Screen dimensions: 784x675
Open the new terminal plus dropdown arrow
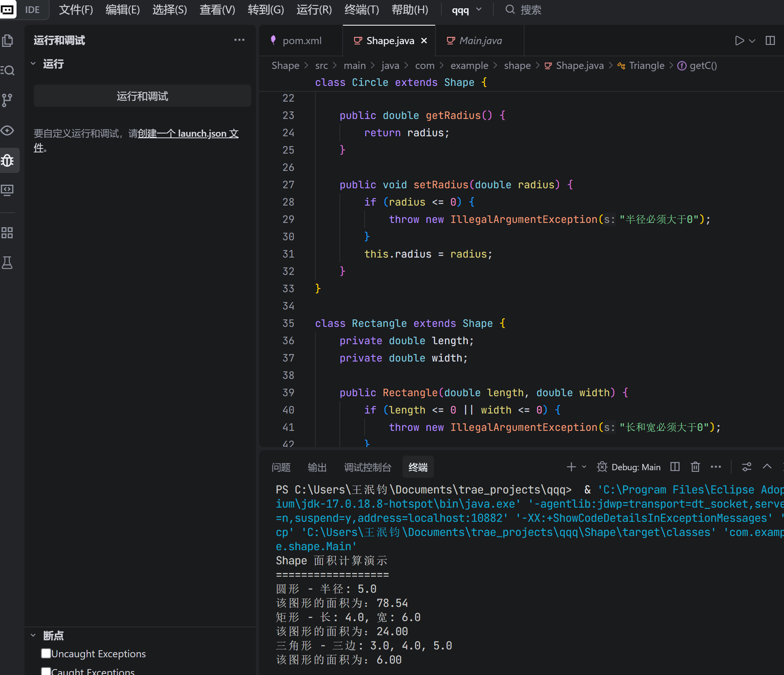584,467
